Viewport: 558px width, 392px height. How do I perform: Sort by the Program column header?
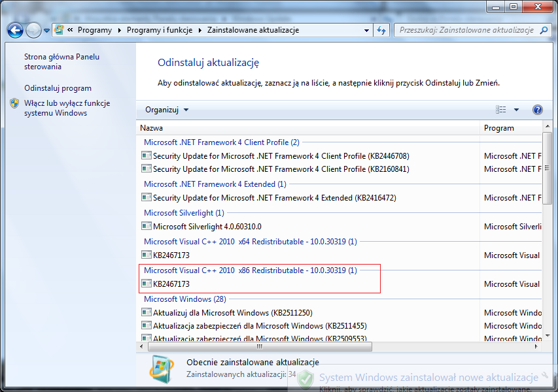click(x=511, y=128)
